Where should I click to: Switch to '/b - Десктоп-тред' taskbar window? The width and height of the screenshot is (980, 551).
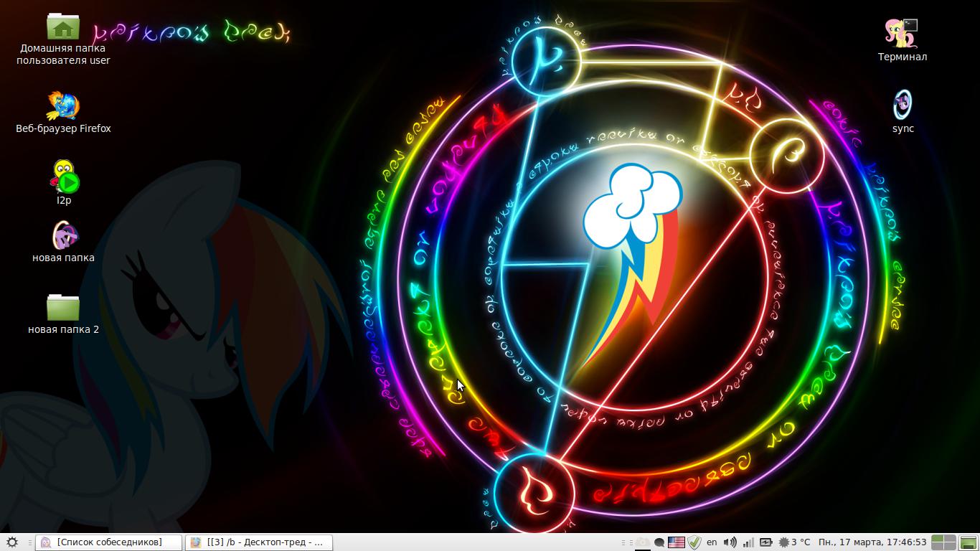(x=259, y=542)
